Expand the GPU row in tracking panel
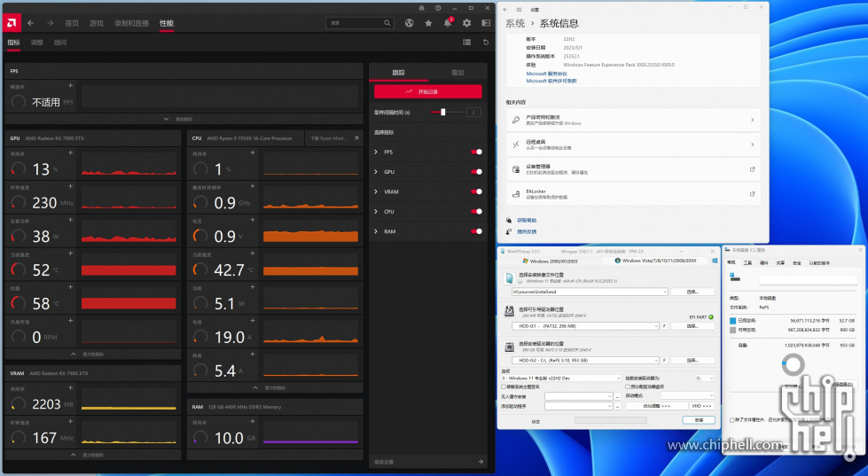This screenshot has height=476, width=868. pyautogui.click(x=376, y=172)
